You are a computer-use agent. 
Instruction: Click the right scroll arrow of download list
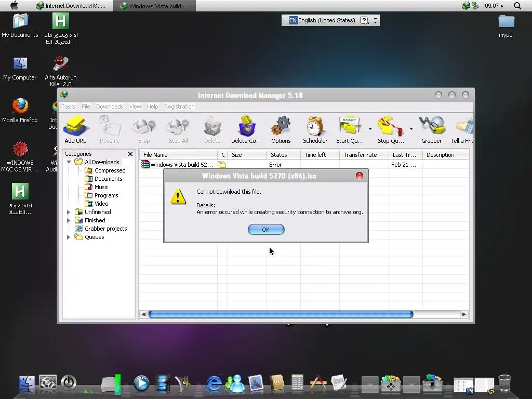(x=464, y=314)
